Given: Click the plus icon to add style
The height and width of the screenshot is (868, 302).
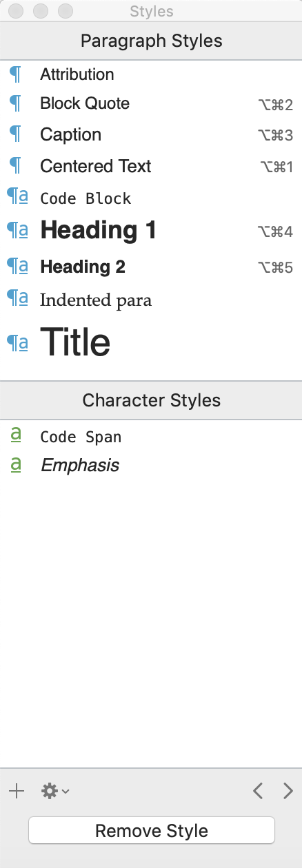Looking at the screenshot, I should click(17, 791).
